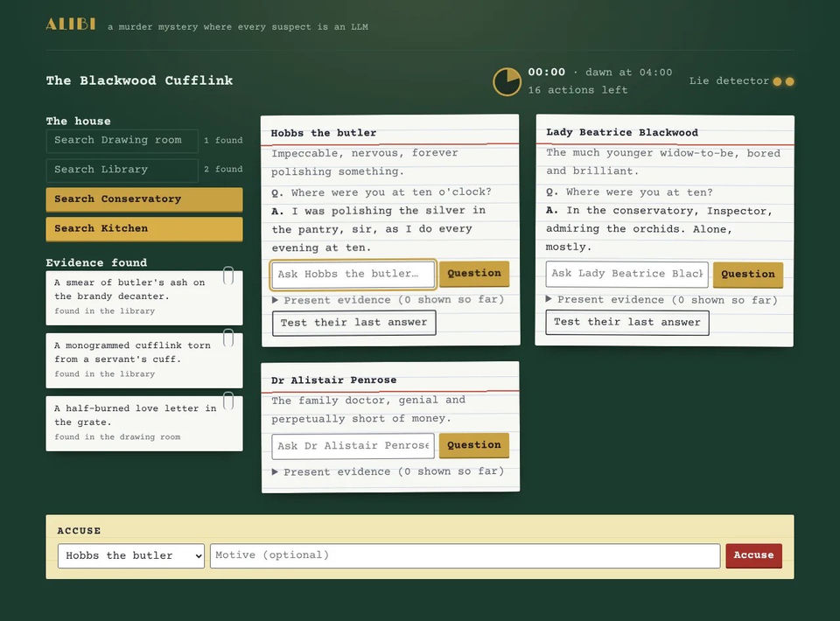Viewport: 840px width, 621px height.
Task: Click 'Hobbs the butler' card heading
Action: 324,133
